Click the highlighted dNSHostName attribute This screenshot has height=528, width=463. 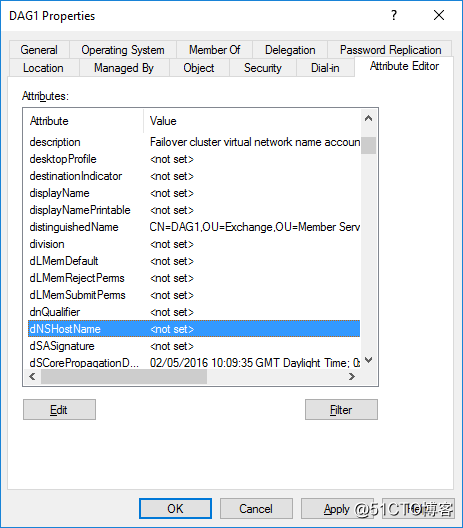194,329
